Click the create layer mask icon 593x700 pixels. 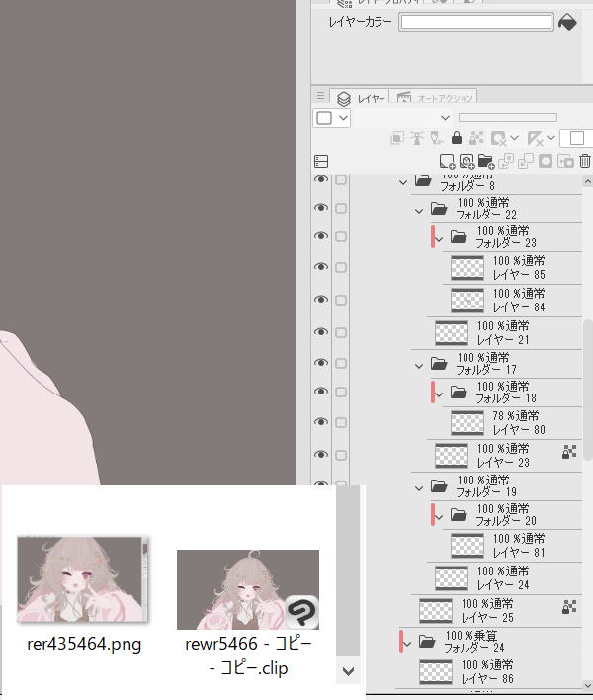(x=546, y=161)
